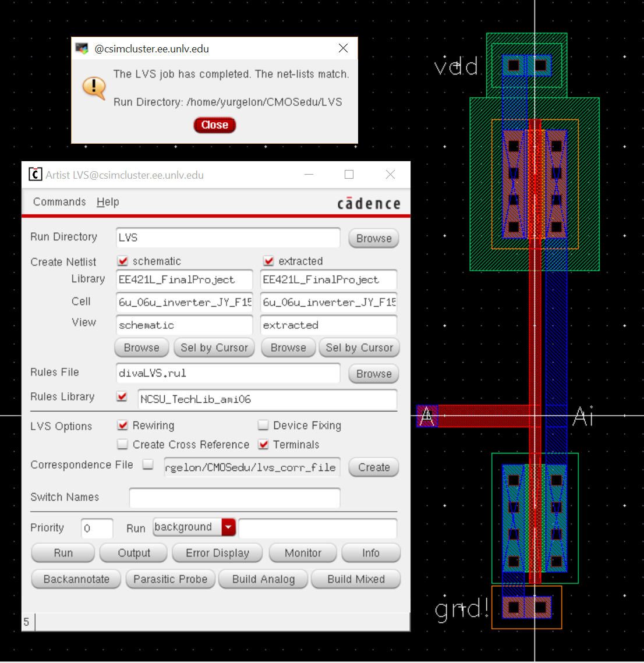
Task: Open the Help menu
Action: coord(108,201)
